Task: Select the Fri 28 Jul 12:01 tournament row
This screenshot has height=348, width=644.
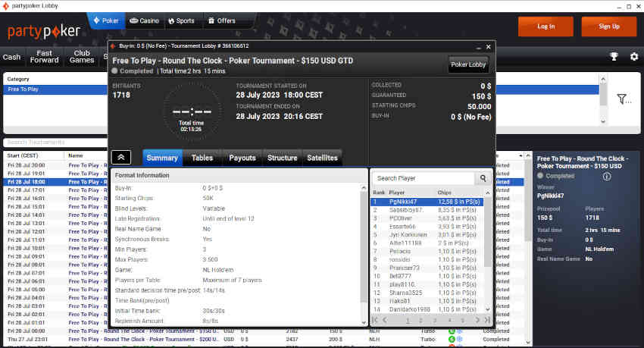Action: (x=55, y=232)
